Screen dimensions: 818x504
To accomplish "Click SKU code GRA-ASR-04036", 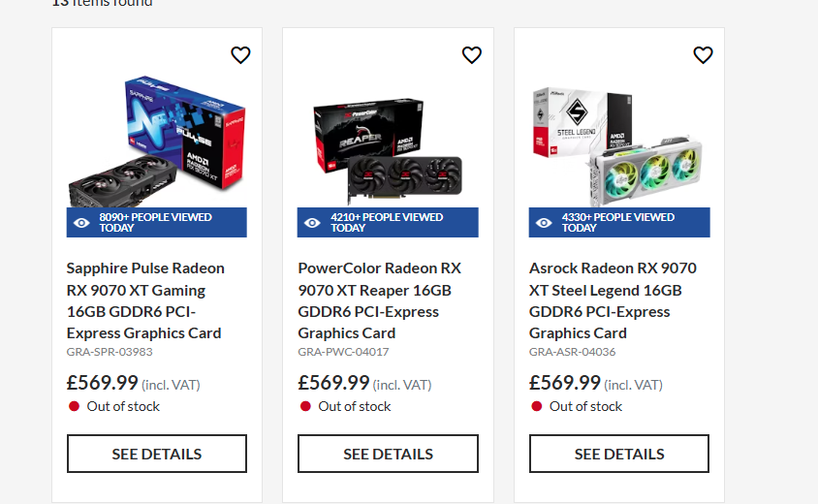I will point(572,352).
